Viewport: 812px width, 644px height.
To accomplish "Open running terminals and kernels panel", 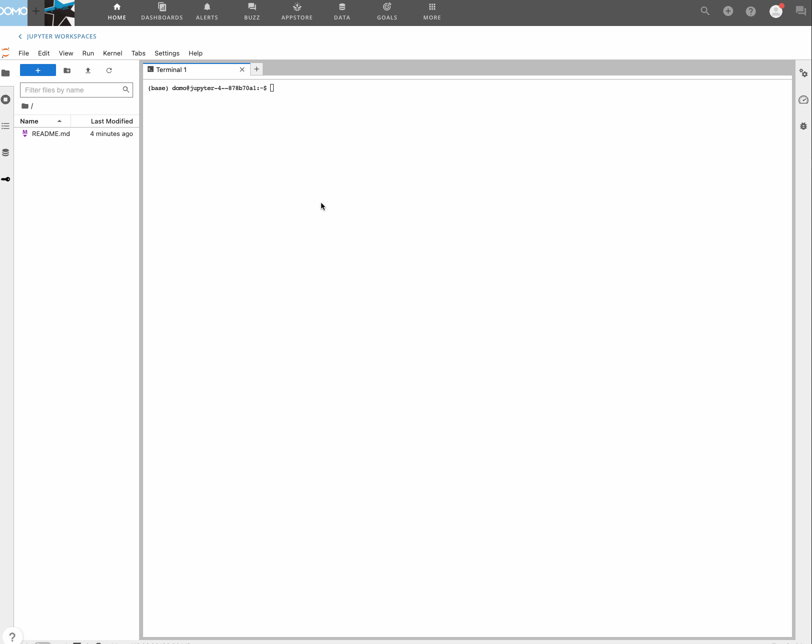I will [6, 99].
